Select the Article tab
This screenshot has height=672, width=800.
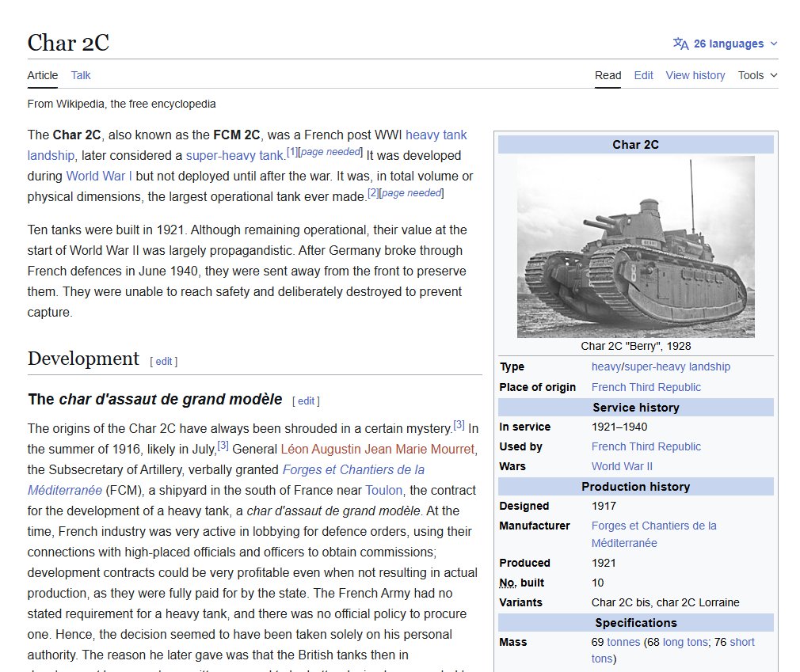[x=42, y=75]
